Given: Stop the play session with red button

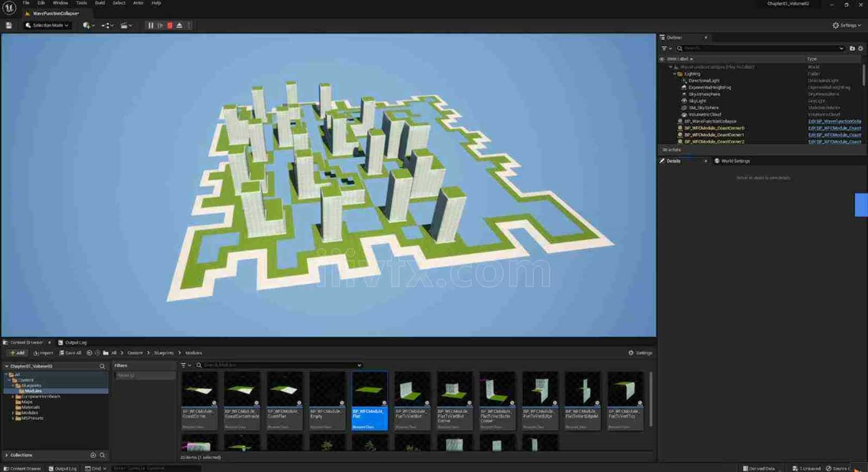Looking at the screenshot, I should click(x=170, y=26).
